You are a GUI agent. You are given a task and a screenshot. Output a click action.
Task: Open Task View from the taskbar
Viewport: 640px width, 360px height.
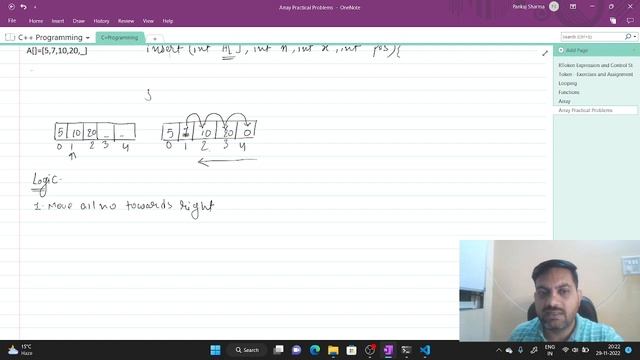pos(278,350)
